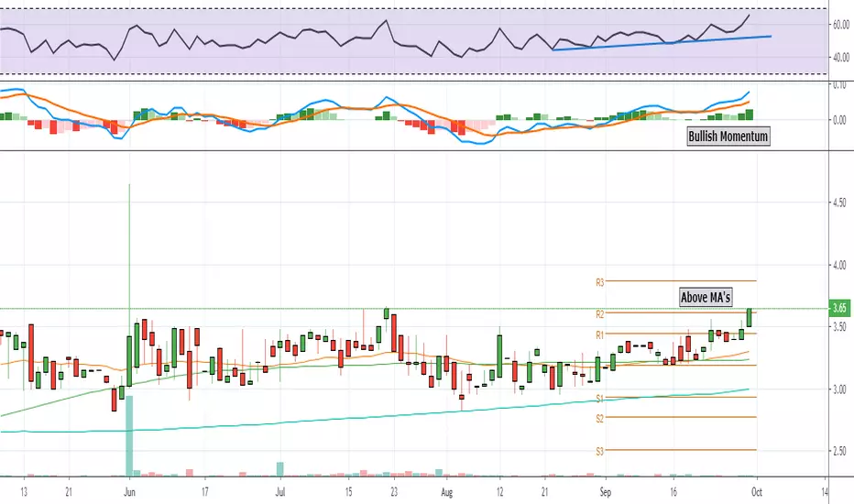Click the 'Bullish Momentum' annotation label
The height and width of the screenshot is (504, 854).
click(728, 137)
